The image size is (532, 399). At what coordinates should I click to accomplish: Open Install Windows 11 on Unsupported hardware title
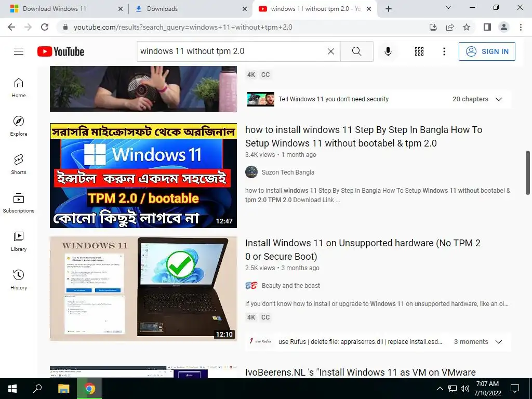363,250
